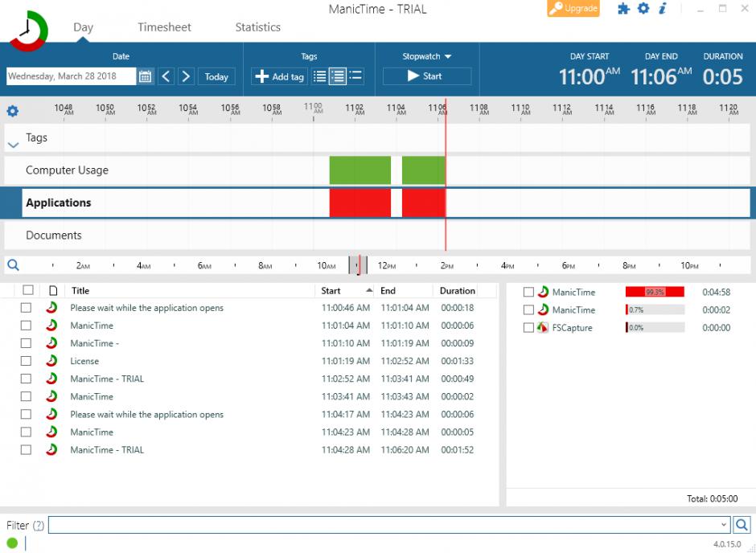This screenshot has width=756, height=553.
Task: Click the Today button
Action: tap(216, 76)
